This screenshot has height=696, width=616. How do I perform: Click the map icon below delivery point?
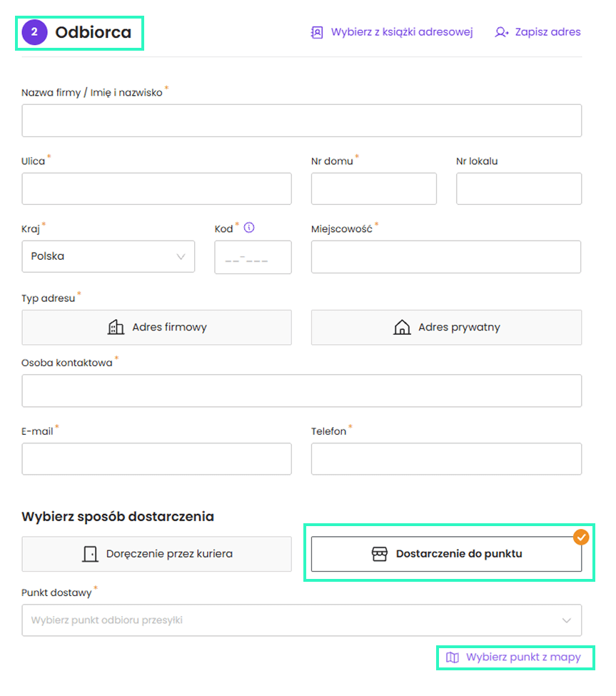(453, 657)
